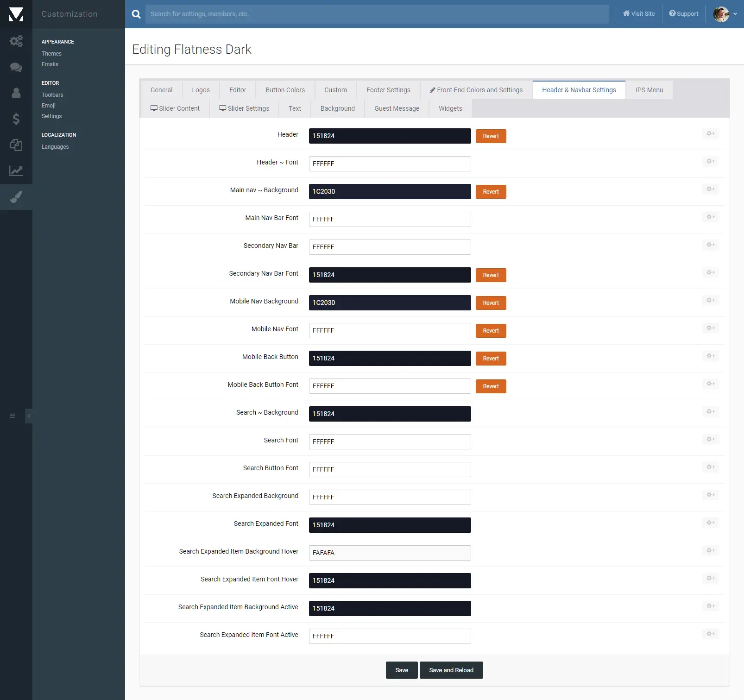Click the gear for Mobile Back Button row

(x=711, y=356)
